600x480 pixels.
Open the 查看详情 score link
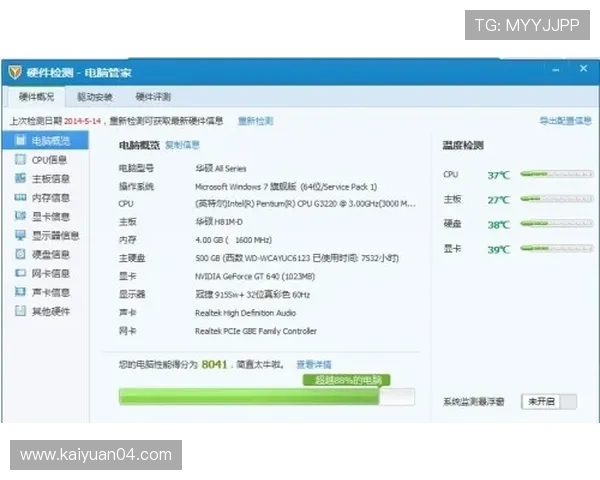[314, 364]
